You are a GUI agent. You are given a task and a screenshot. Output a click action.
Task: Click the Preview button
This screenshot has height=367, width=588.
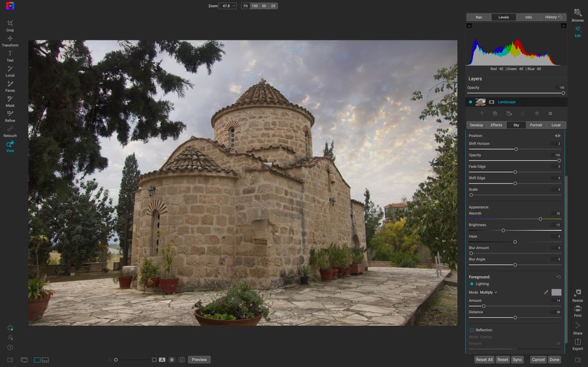[x=199, y=359]
